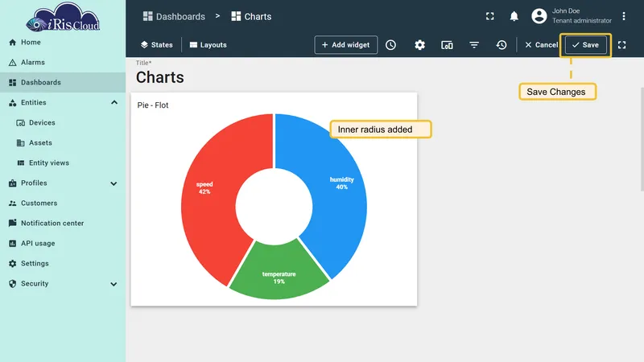Open the John Doe user avatar

(x=539, y=16)
